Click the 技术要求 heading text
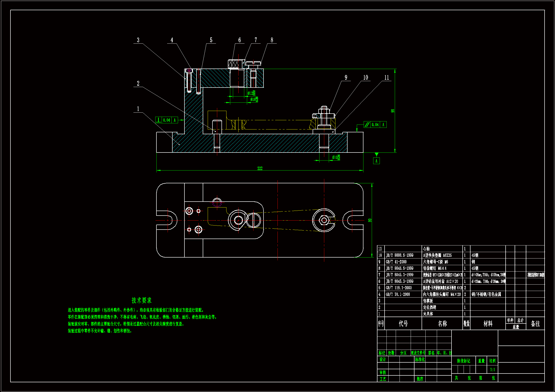 (141, 300)
